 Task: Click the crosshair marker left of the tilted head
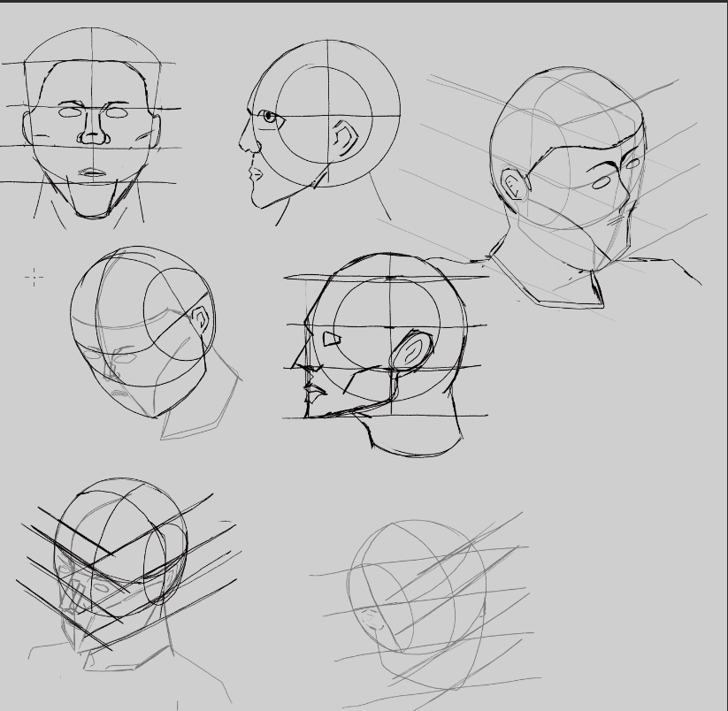coord(34,278)
